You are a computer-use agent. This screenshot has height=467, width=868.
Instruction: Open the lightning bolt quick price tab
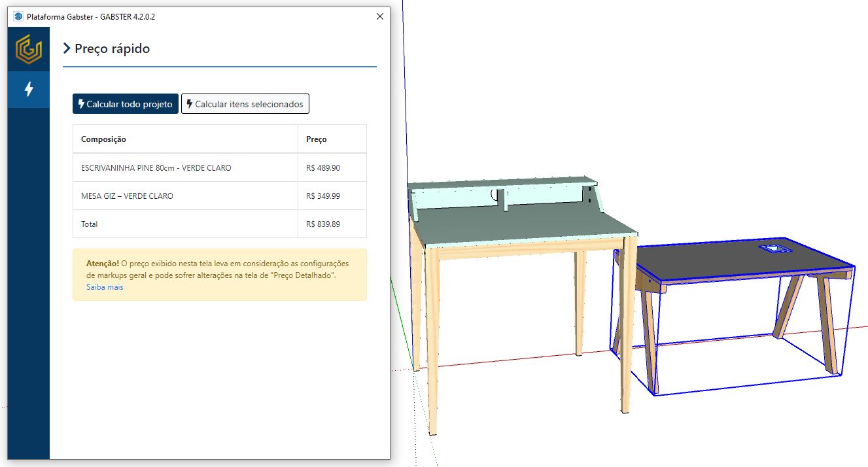(x=29, y=89)
